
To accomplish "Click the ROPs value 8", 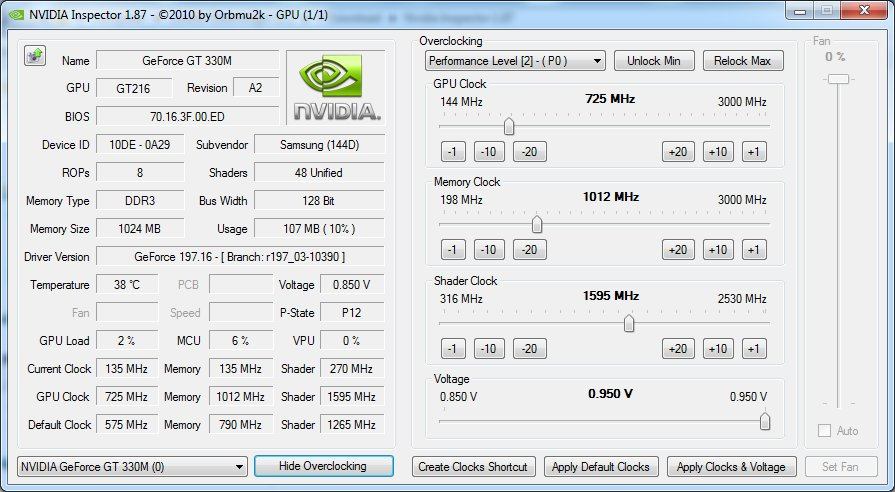I will [140, 172].
